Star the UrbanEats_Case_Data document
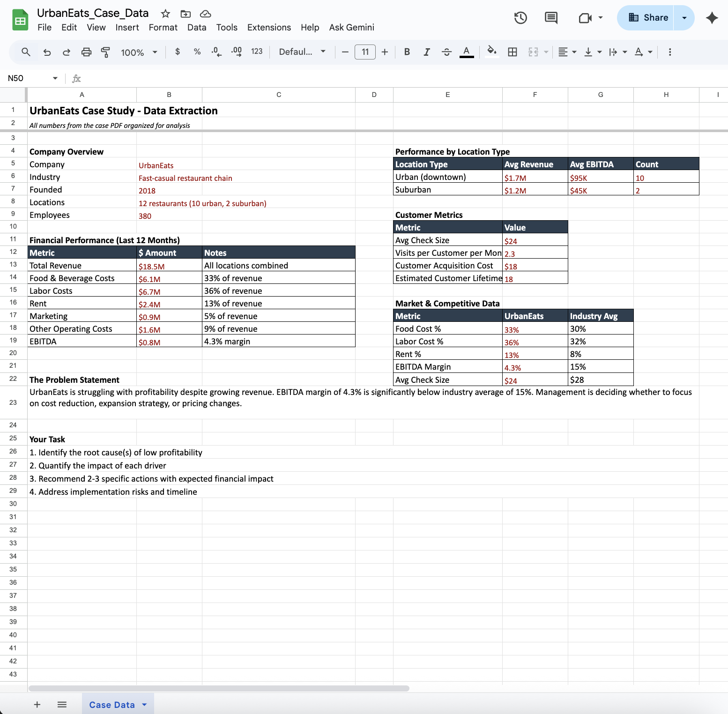The width and height of the screenshot is (728, 714). (165, 14)
